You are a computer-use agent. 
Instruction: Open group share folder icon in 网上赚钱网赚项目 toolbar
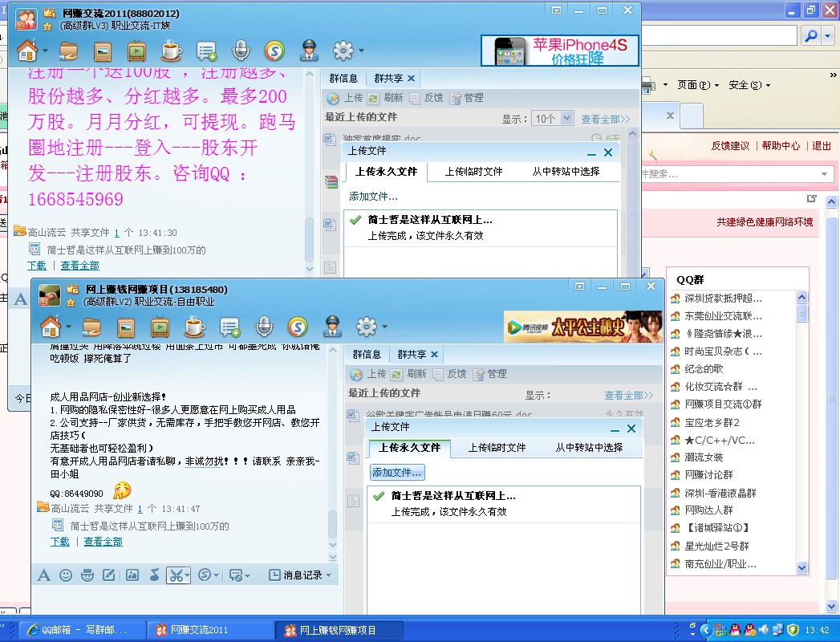pyautogui.click(x=91, y=327)
